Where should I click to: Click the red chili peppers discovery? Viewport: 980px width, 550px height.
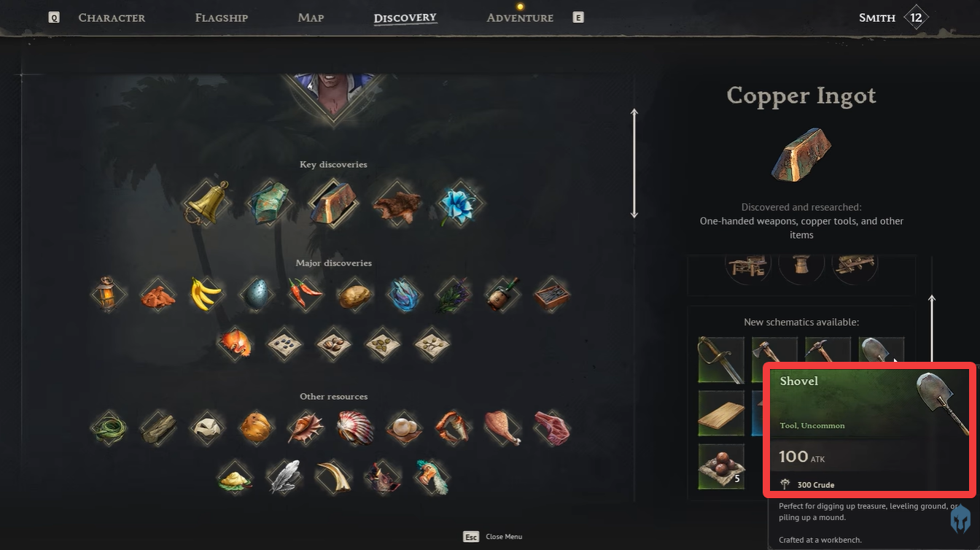pos(304,294)
